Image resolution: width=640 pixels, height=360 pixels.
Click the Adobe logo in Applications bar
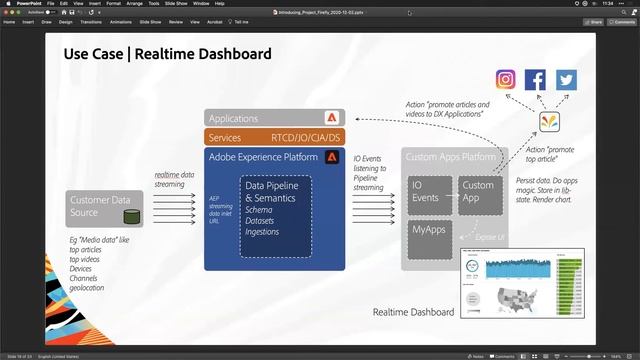click(331, 118)
